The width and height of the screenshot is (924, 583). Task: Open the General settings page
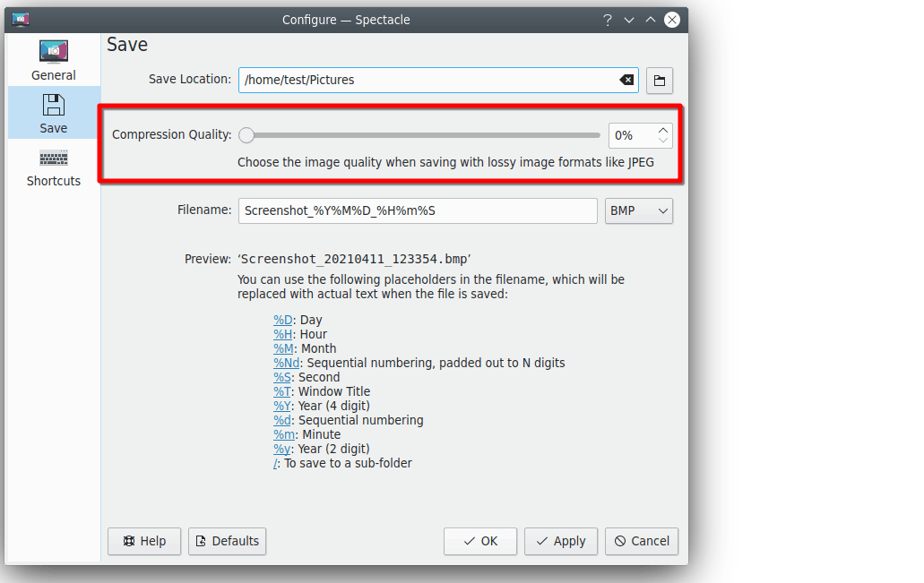(x=53, y=60)
